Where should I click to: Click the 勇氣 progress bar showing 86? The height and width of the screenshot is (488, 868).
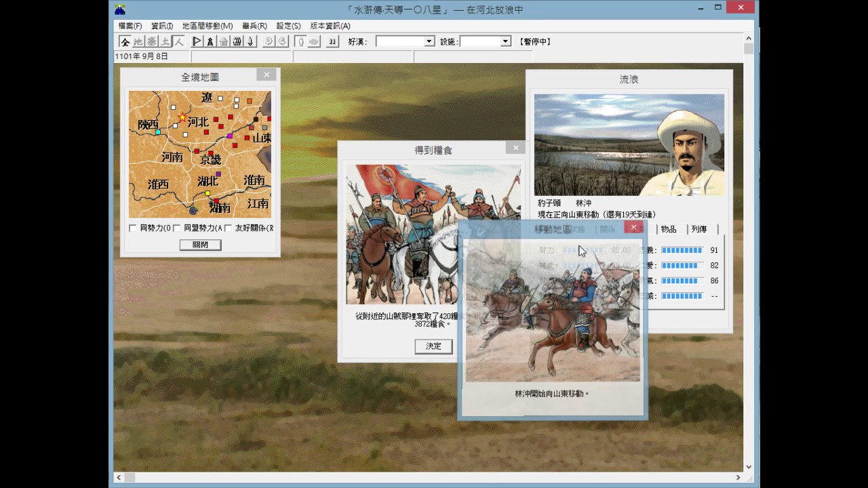tap(682, 281)
